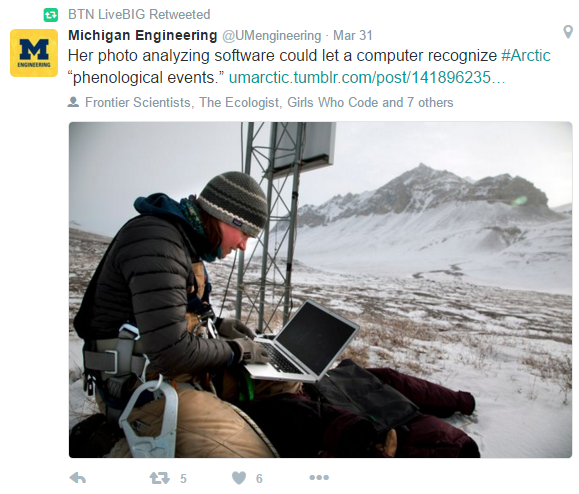Open the Mar 31 tweet timestamp

[353, 35]
